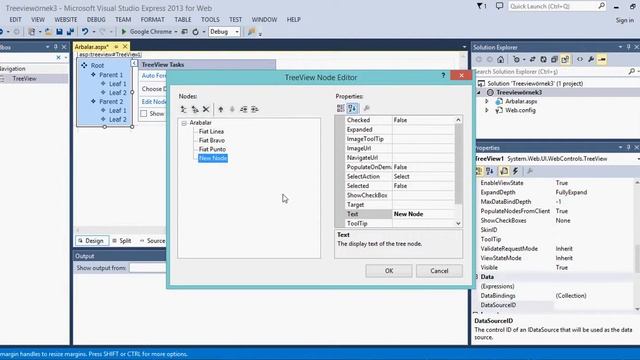This screenshot has width=640, height=360.
Task: Select the Fiat Punto node
Action: pyautogui.click(x=212, y=149)
